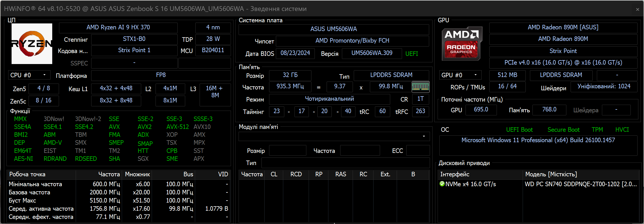This screenshot has height=224, width=644.
Task: Click the Інтерфейс column header in drives list
Action: tap(480, 174)
